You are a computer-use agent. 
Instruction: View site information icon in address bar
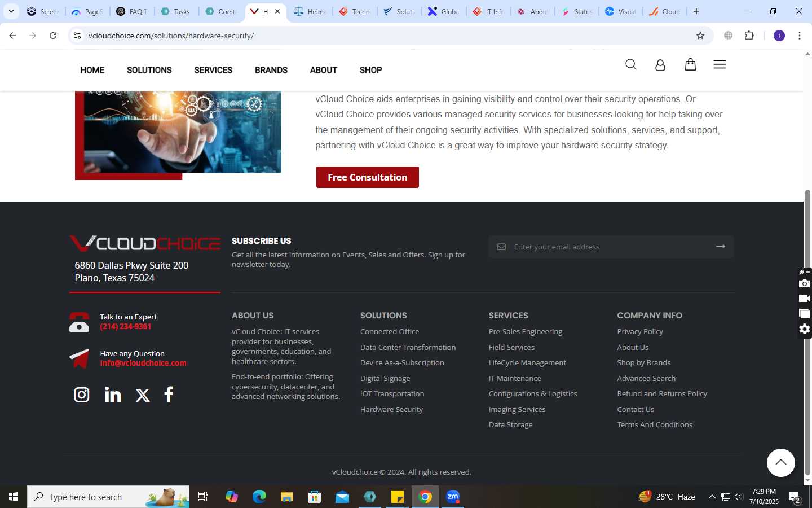77,36
